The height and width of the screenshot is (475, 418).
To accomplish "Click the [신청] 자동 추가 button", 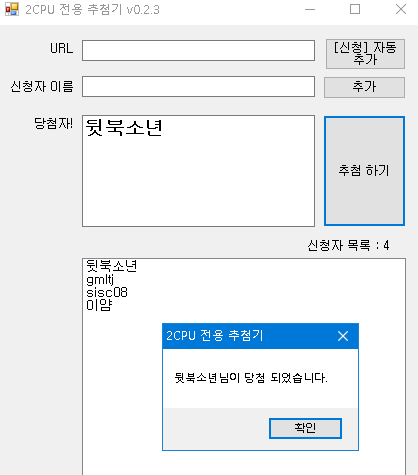I will point(365,54).
